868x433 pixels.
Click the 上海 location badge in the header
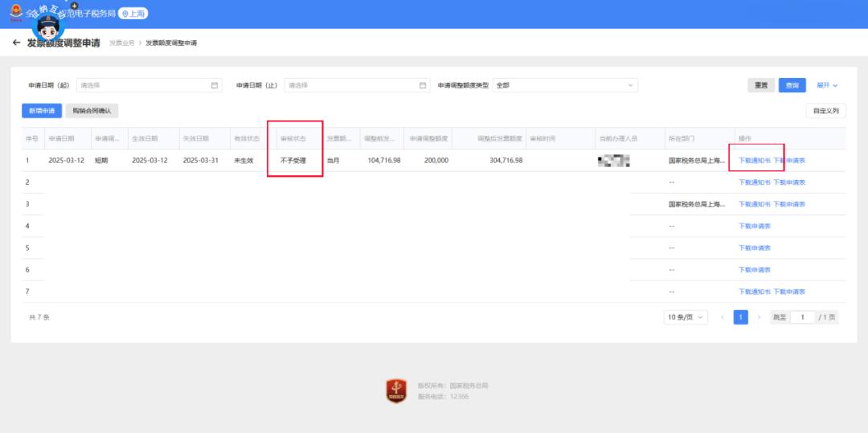[x=133, y=14]
